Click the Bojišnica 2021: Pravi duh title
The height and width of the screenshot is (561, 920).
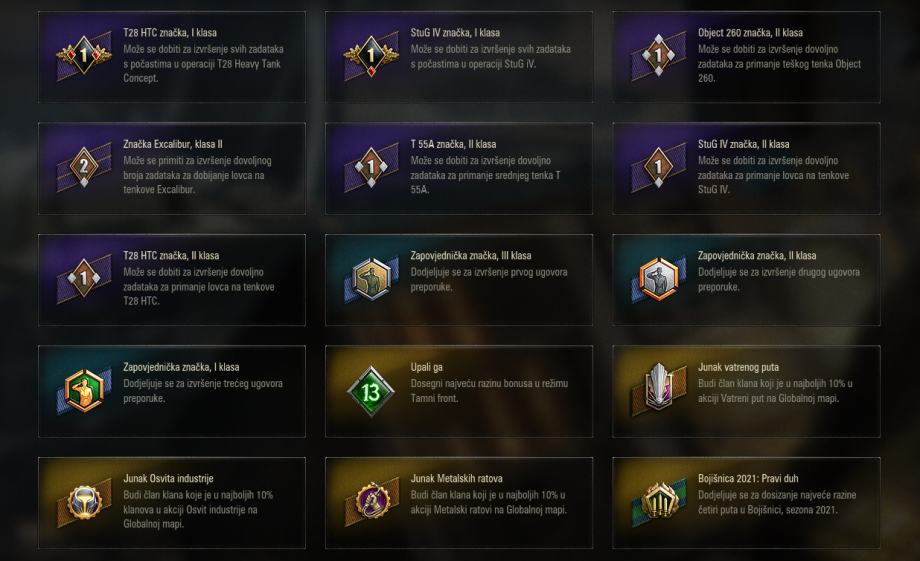[x=748, y=479]
